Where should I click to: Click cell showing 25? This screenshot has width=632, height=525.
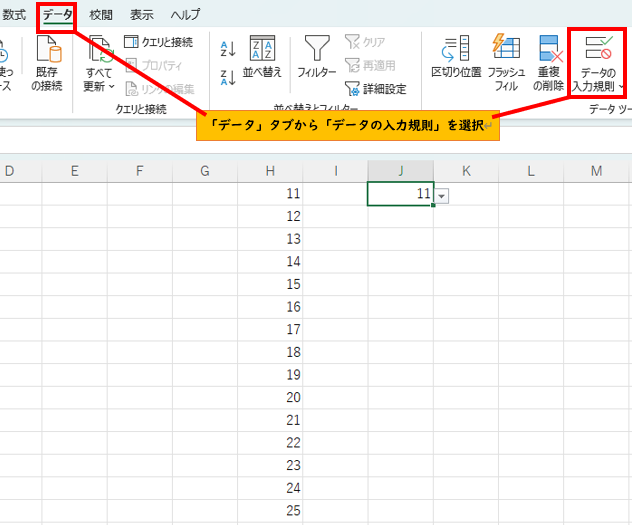pyautogui.click(x=270, y=511)
